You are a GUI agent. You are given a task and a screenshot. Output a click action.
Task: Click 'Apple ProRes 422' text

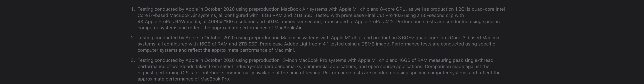374,22
